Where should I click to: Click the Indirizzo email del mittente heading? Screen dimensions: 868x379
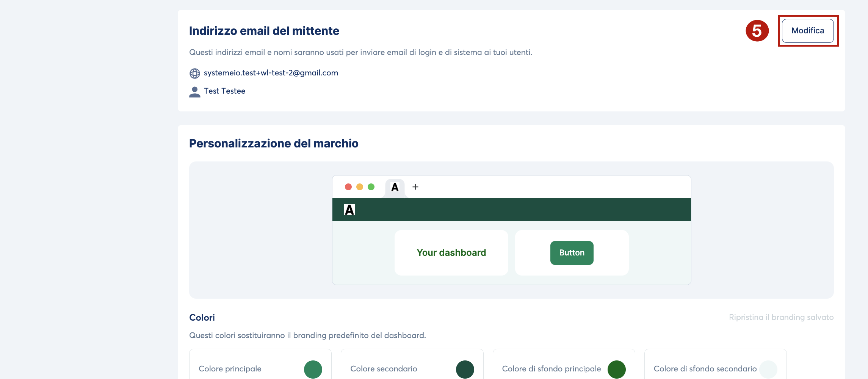pyautogui.click(x=264, y=31)
